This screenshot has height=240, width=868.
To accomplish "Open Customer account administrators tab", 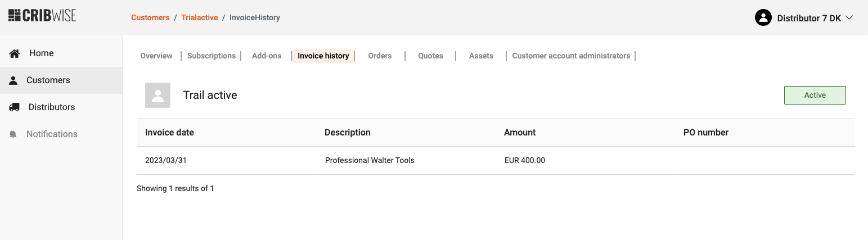I will pos(571,56).
